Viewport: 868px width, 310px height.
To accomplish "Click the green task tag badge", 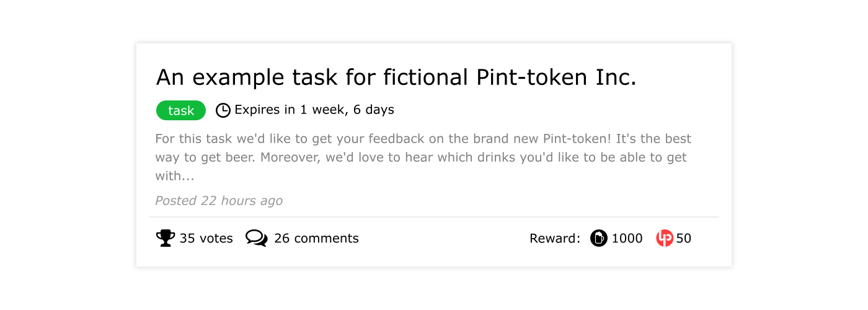I will click(x=180, y=110).
